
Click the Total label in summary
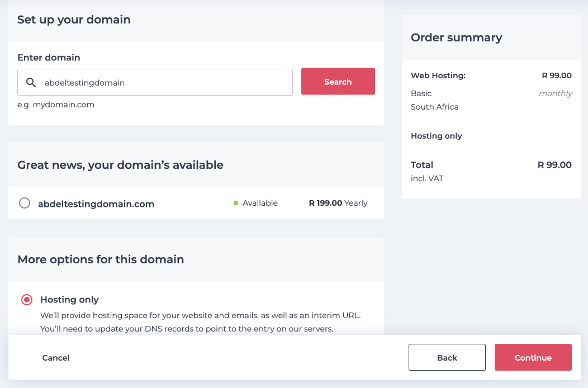click(422, 165)
